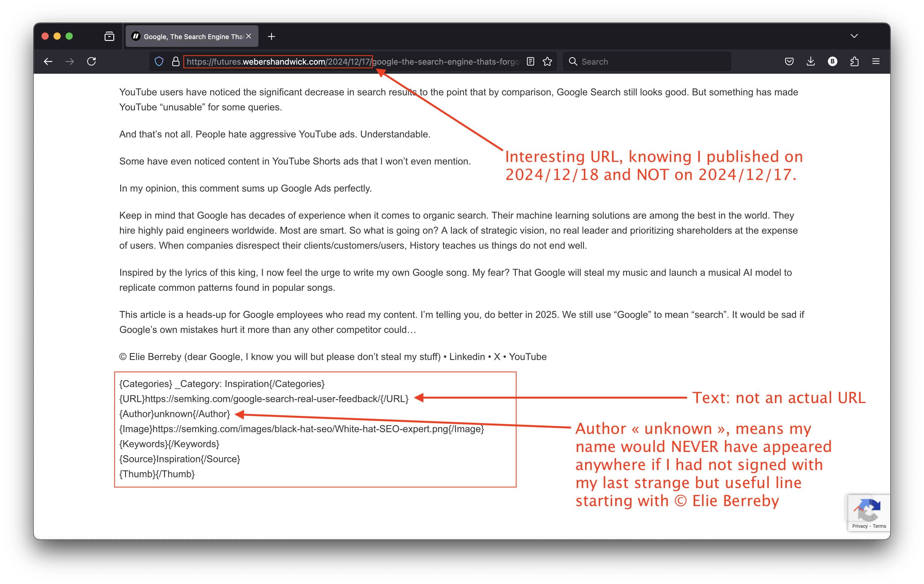Click the '{Keywords}{/Keywords}' text

[169, 444]
